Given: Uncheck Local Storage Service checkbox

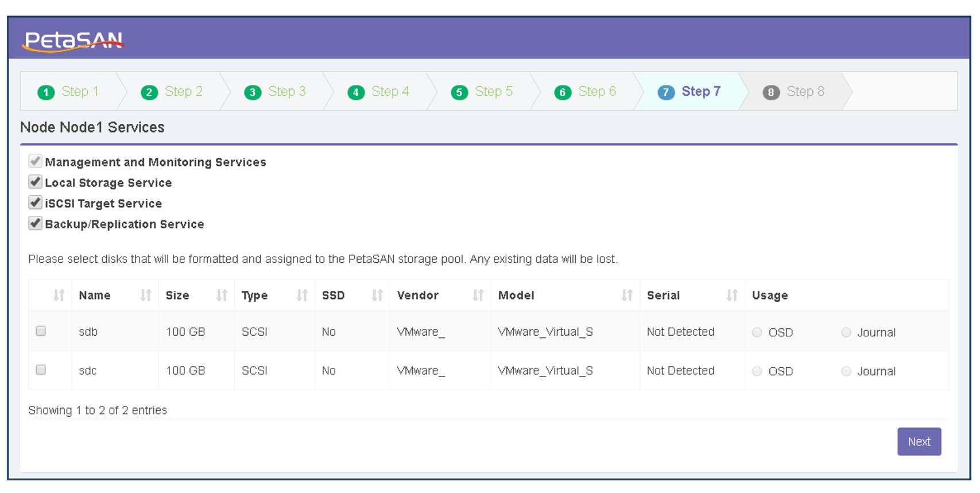Looking at the screenshot, I should [36, 183].
